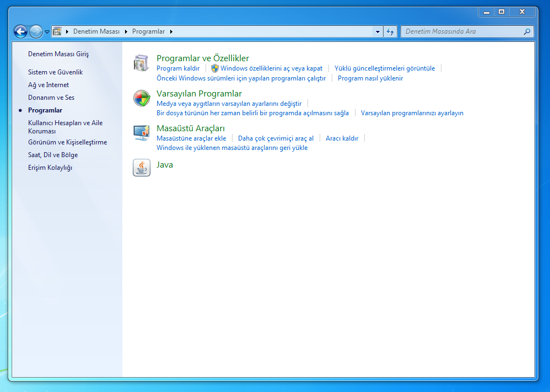Click the Varsayılan Programlar icon
This screenshot has height=392, width=550.
tap(142, 98)
